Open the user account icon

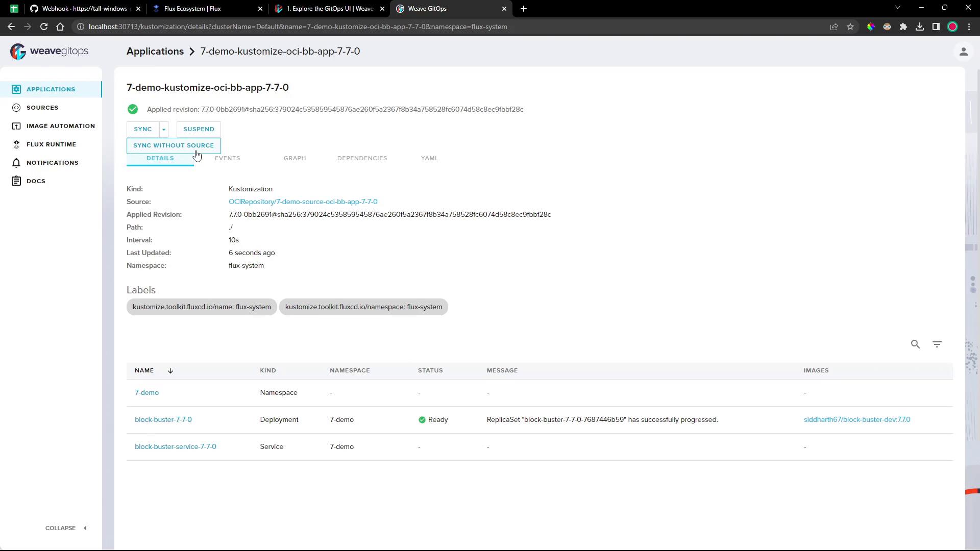coord(963,52)
